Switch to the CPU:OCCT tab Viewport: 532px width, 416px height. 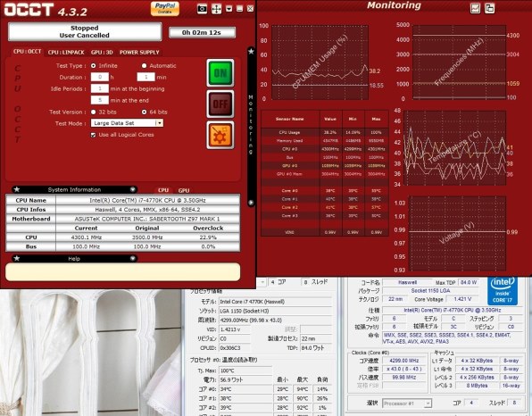tap(27, 52)
